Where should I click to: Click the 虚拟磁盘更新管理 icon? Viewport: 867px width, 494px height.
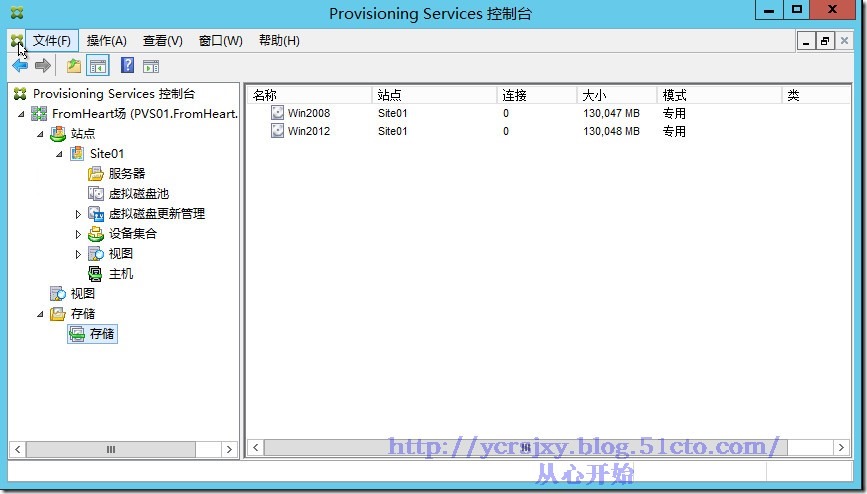96,214
